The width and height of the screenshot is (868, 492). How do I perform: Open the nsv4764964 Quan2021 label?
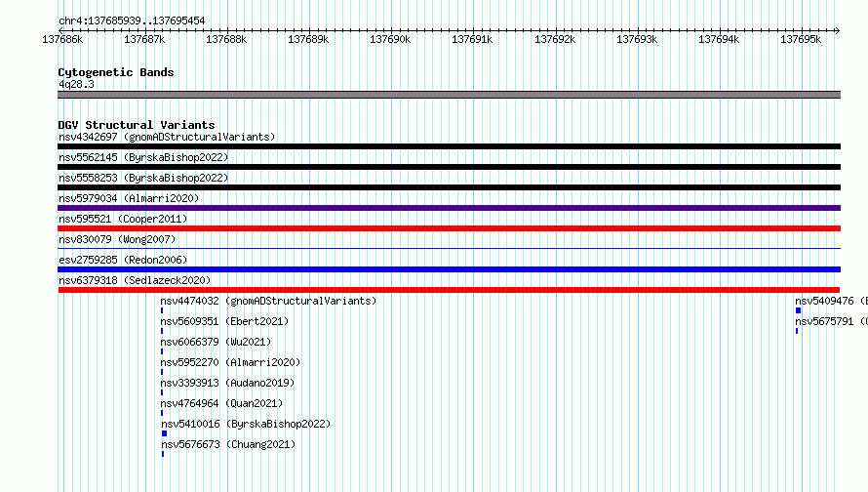click(221, 403)
